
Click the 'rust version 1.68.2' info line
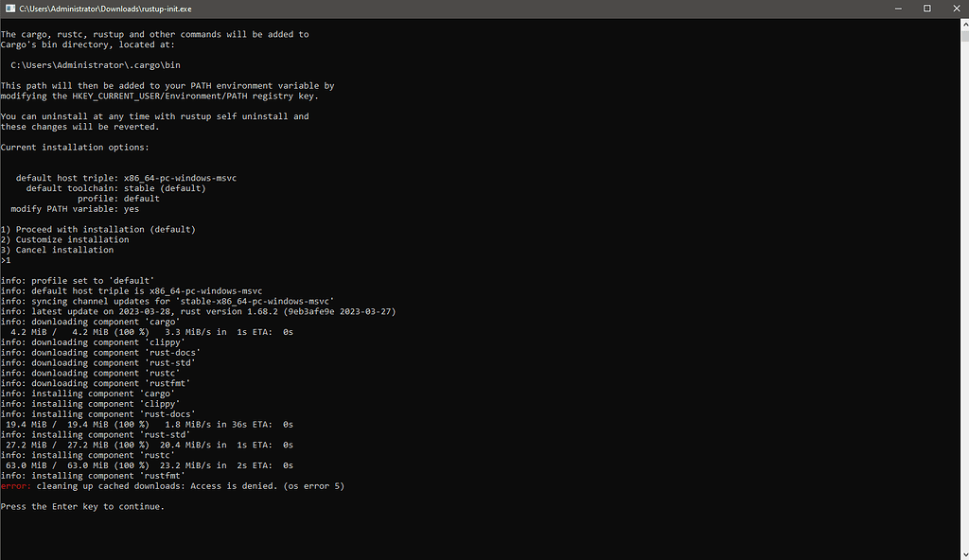[199, 310]
